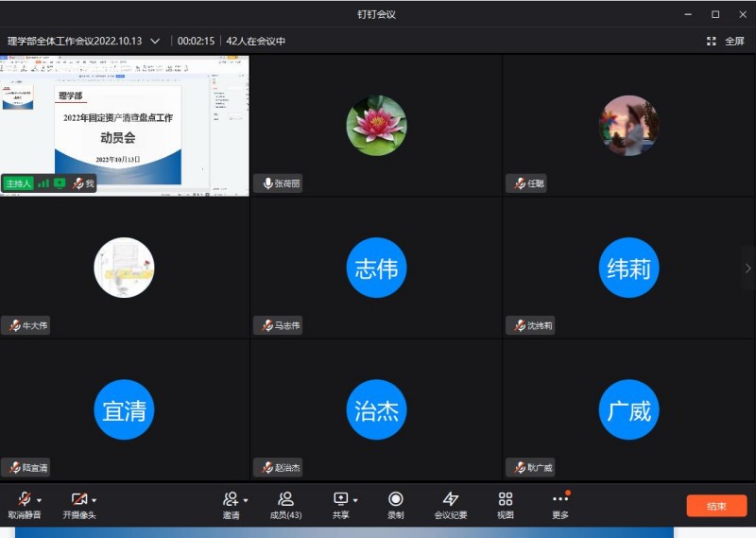Start recording with the 录制 icon
This screenshot has height=538, width=756.
(x=395, y=504)
